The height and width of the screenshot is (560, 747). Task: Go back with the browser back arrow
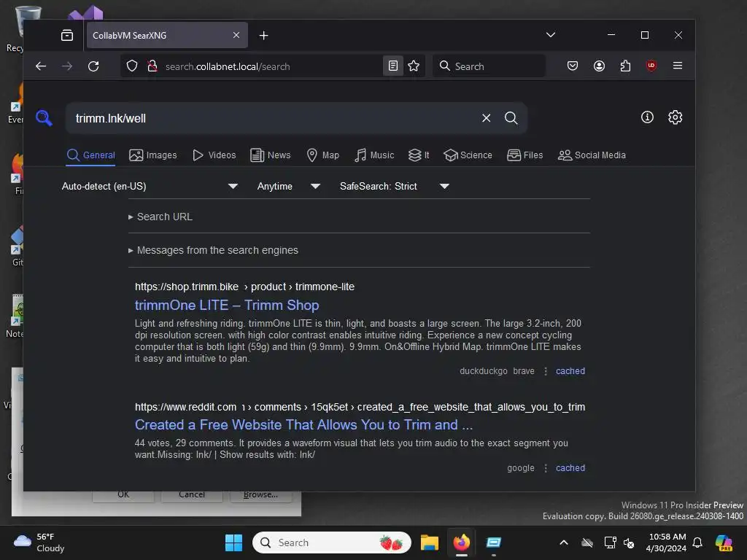pyautogui.click(x=41, y=66)
